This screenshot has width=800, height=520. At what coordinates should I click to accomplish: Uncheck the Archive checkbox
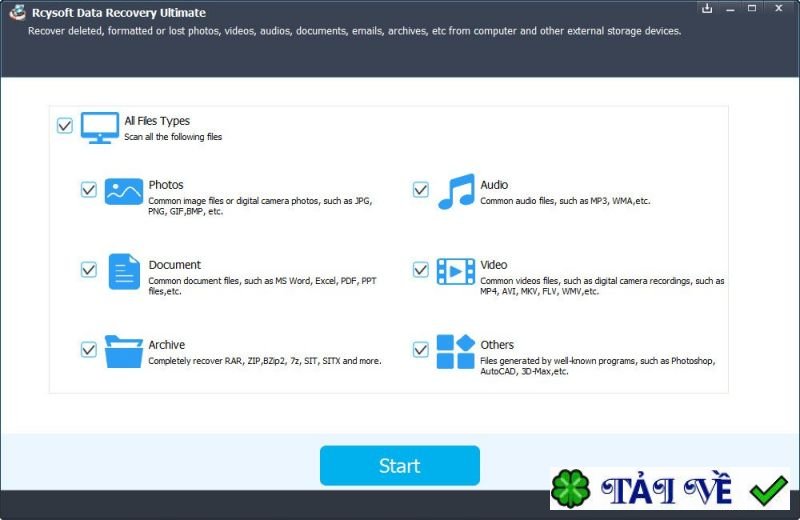[x=89, y=350]
